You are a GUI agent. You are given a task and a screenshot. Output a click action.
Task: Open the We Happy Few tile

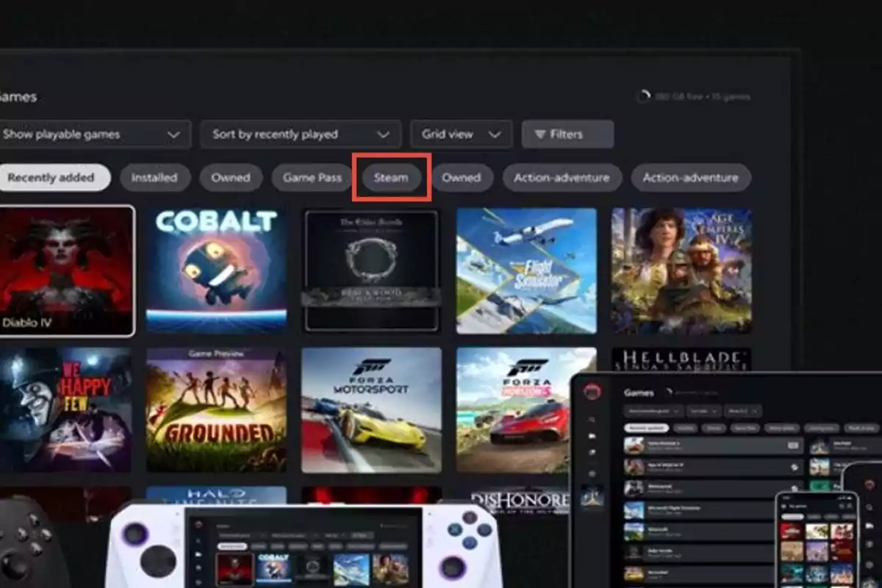click(66, 409)
